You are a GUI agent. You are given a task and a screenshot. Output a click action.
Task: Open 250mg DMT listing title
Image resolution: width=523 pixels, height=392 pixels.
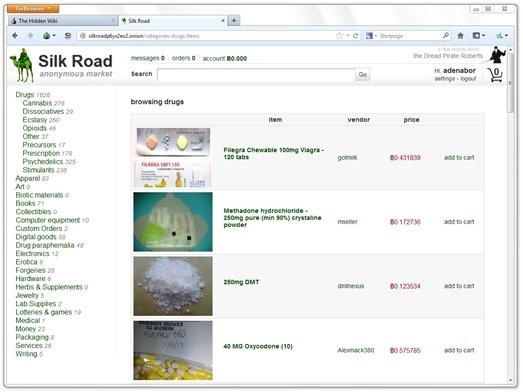241,282
